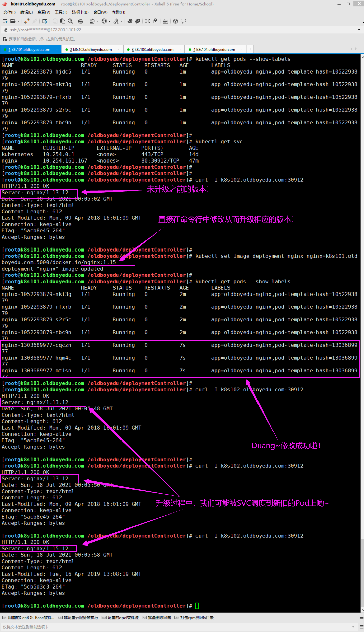Viewport: 364px width, 632px height.
Task: Click the Find magnifier icon
Action: pyautogui.click(x=70, y=21)
